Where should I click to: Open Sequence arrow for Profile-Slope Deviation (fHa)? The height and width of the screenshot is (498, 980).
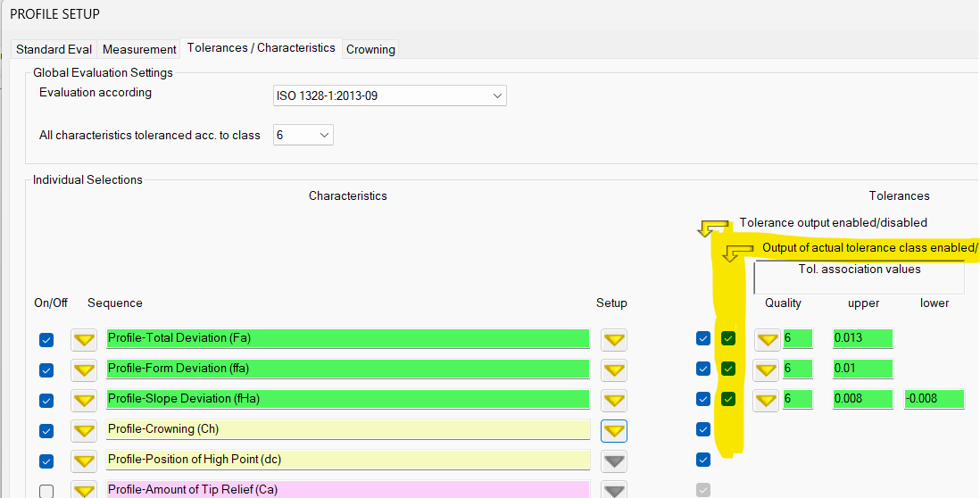click(x=84, y=401)
